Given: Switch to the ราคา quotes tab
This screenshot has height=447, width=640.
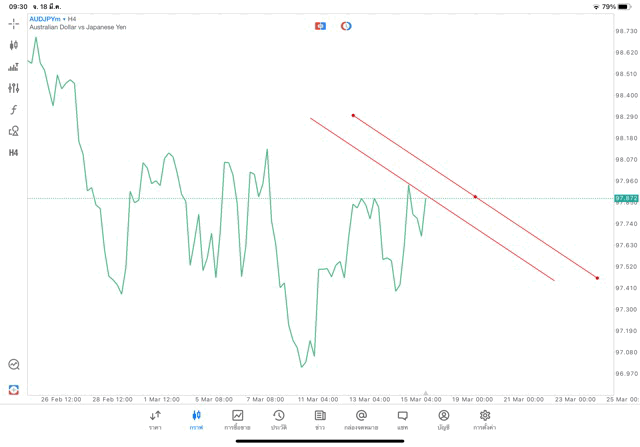Looking at the screenshot, I should [x=155, y=419].
